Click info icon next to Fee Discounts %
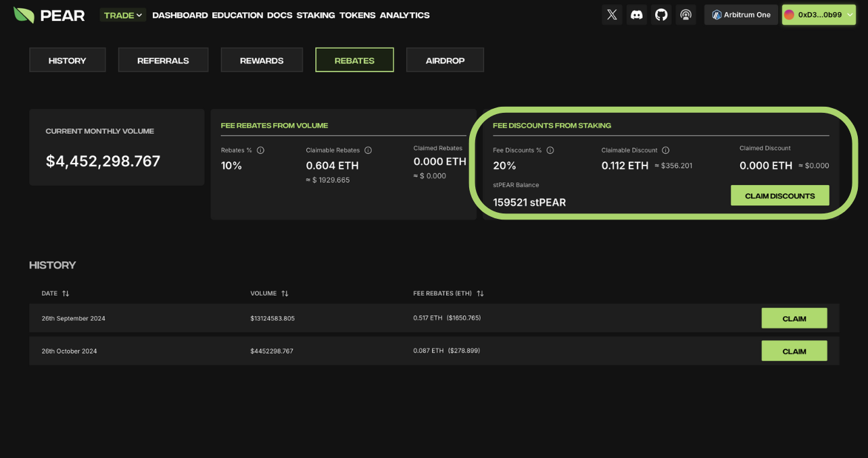 [550, 150]
